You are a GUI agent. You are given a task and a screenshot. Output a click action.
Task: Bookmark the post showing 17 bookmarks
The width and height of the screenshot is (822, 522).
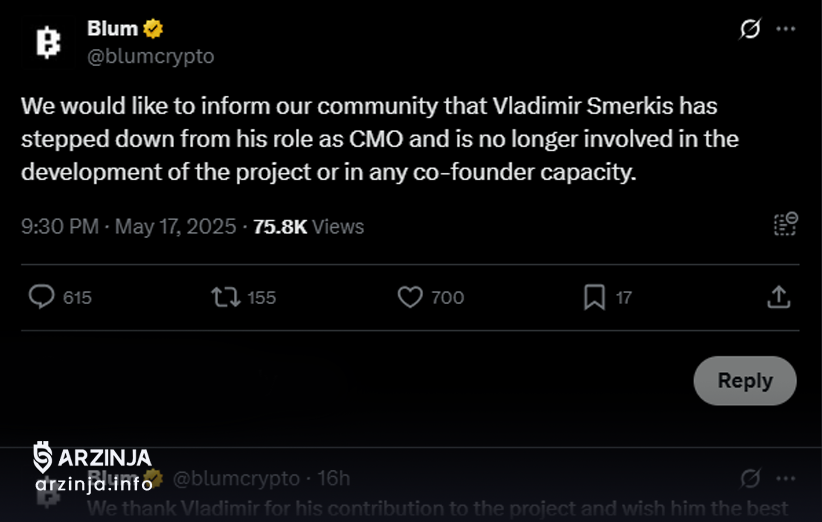(594, 297)
